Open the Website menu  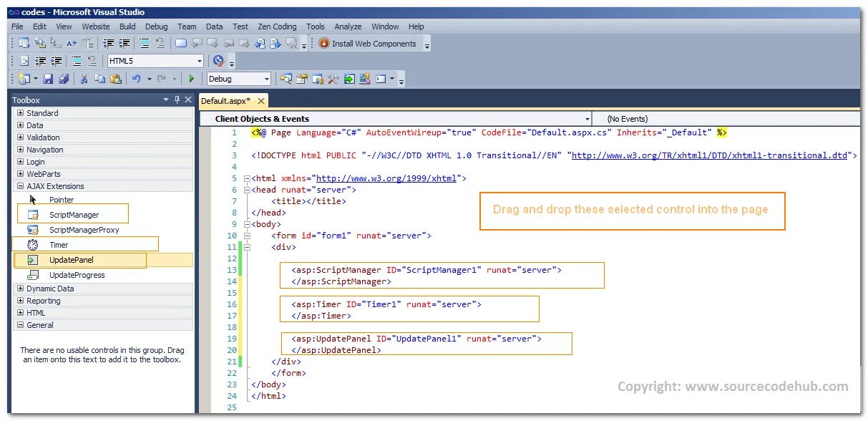(96, 26)
